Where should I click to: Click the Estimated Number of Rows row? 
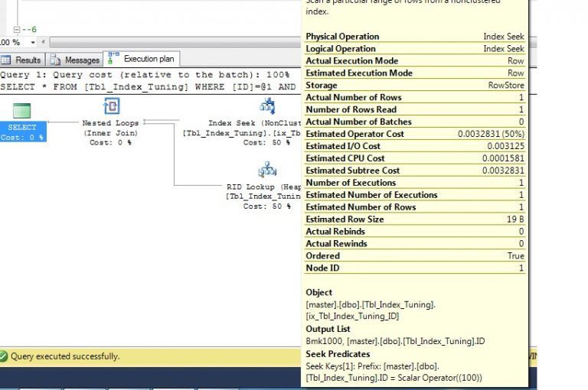point(415,206)
